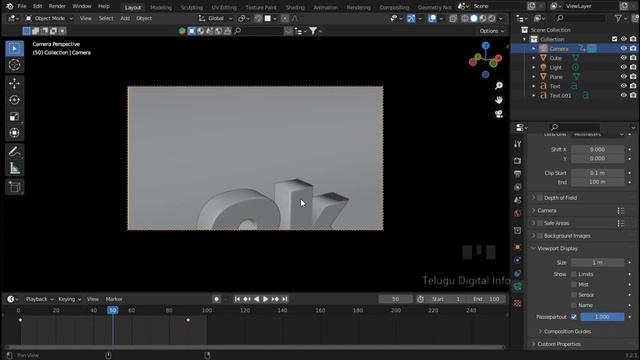
Task: Click the Clip Start value field
Action: (598, 173)
